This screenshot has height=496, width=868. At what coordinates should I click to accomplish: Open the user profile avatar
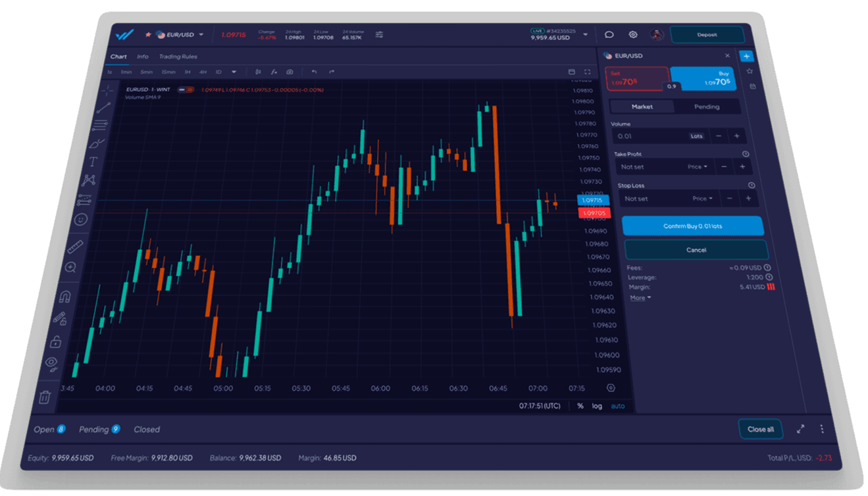coord(657,34)
